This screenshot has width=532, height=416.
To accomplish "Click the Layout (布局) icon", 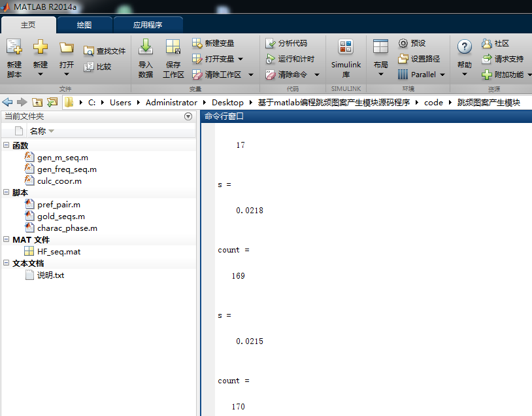I will pyautogui.click(x=380, y=47).
